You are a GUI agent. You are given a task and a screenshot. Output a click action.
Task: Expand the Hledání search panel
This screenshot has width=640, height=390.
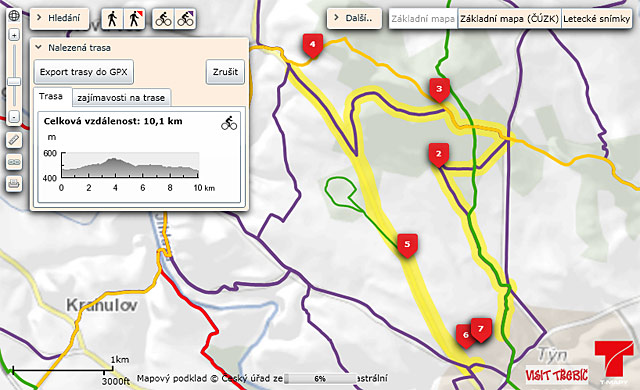click(59, 18)
